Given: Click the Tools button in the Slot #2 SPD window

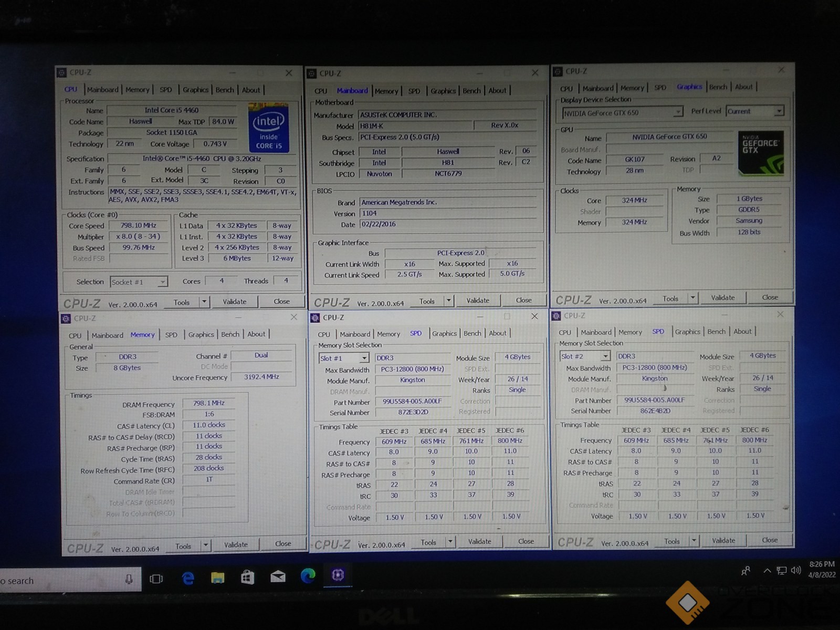Looking at the screenshot, I should (672, 541).
